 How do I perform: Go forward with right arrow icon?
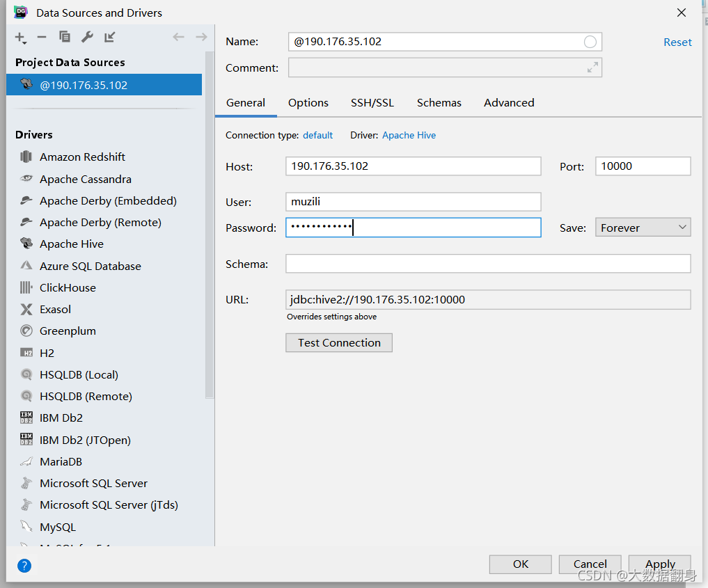tap(201, 37)
